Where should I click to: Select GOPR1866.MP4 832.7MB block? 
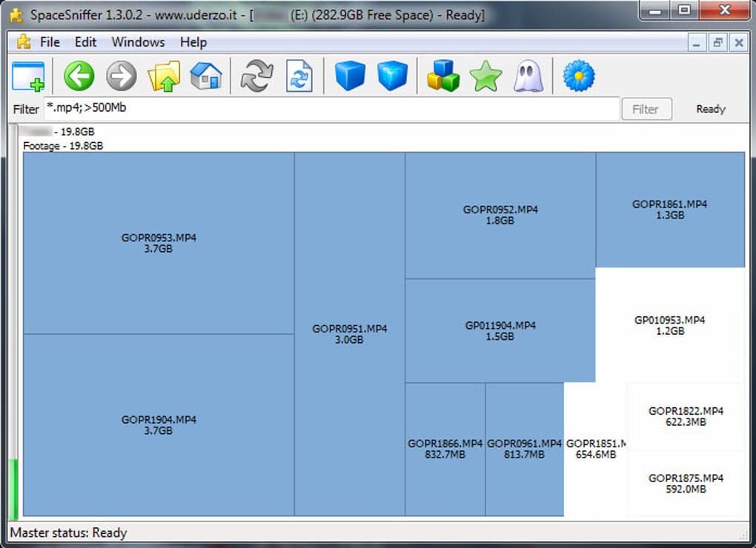point(445,449)
